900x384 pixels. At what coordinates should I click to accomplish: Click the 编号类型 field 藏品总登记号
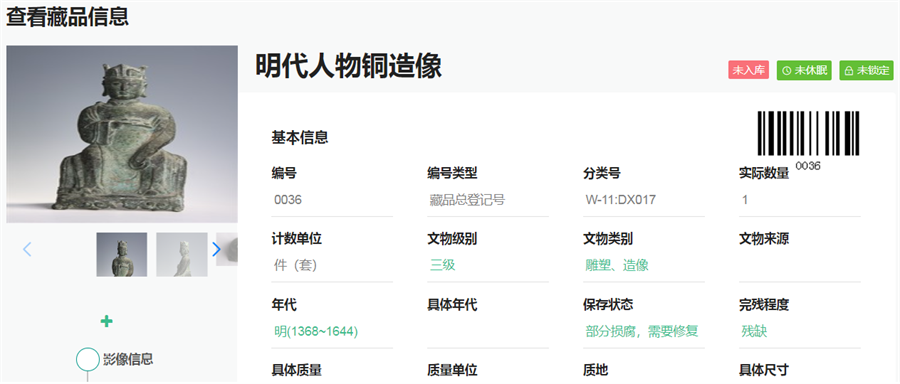coord(488,200)
